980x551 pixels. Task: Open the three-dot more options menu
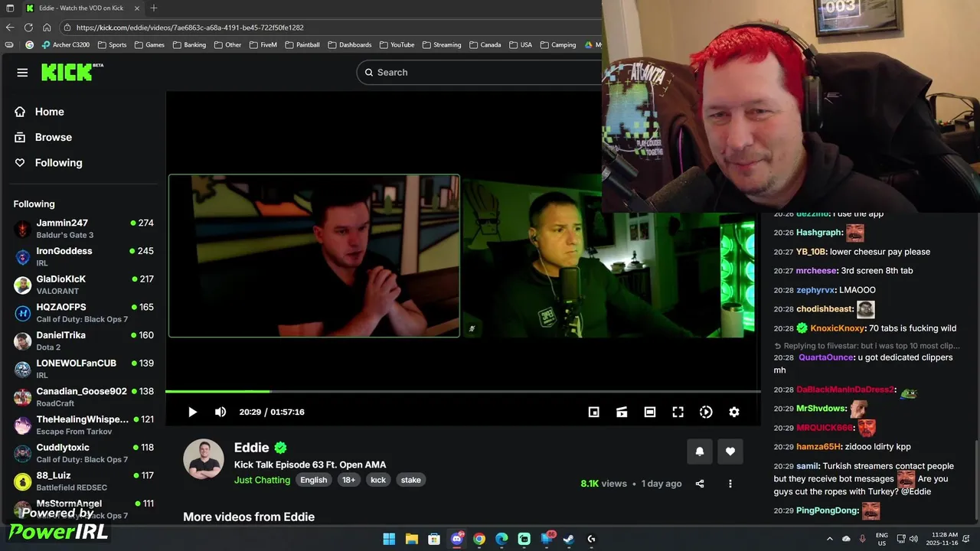(730, 484)
